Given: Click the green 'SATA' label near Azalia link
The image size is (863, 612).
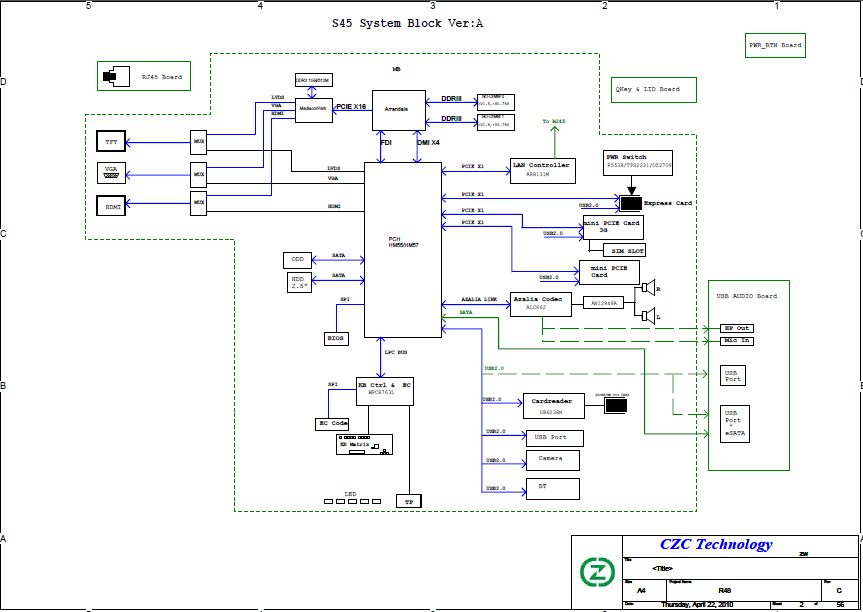Looking at the screenshot, I should [x=466, y=312].
